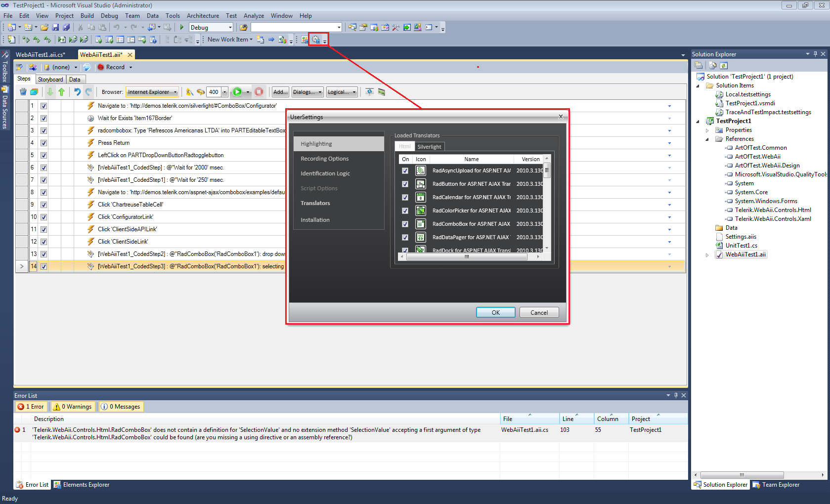Click Show All Files icon in Solution Explorer

tap(712, 65)
